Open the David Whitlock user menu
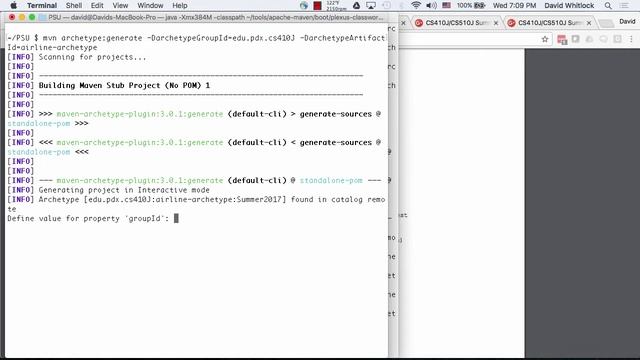The image size is (640, 360). [x=569, y=5]
